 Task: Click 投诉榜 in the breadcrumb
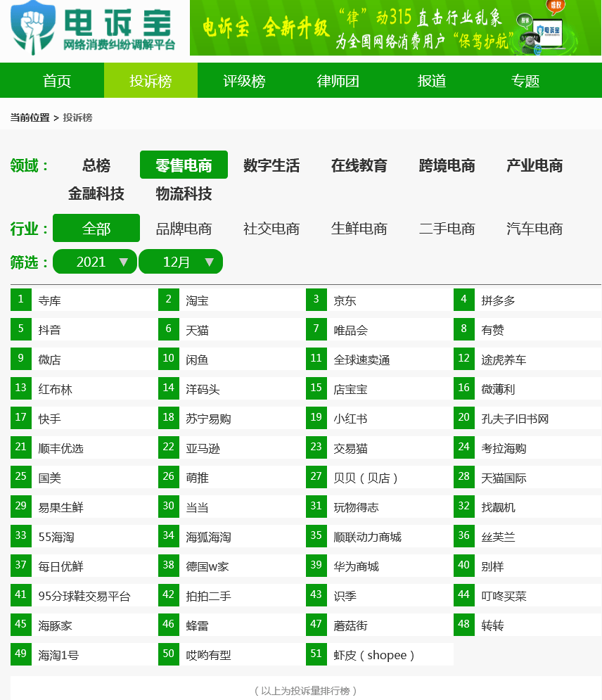point(77,117)
